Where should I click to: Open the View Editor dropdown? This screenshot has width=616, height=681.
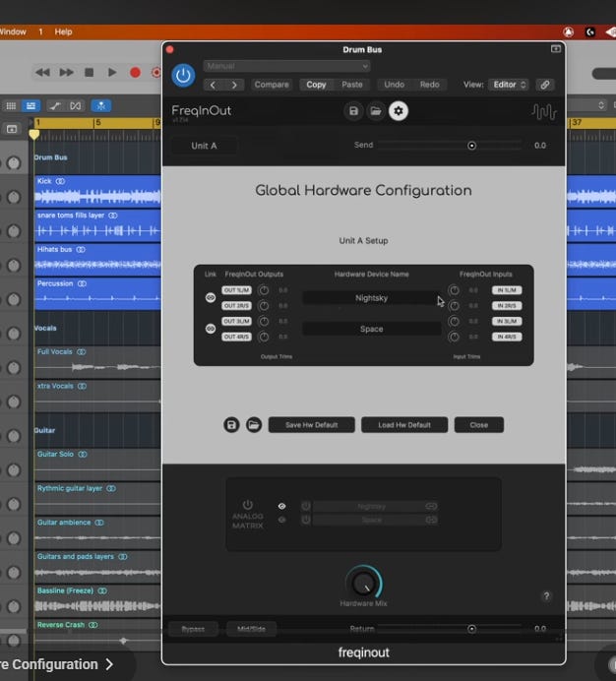click(x=510, y=85)
